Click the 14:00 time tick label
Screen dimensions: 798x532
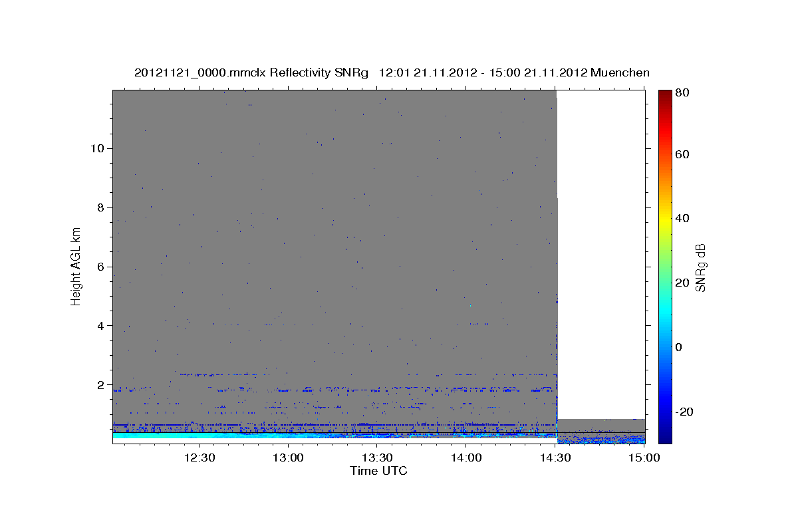[x=465, y=458]
